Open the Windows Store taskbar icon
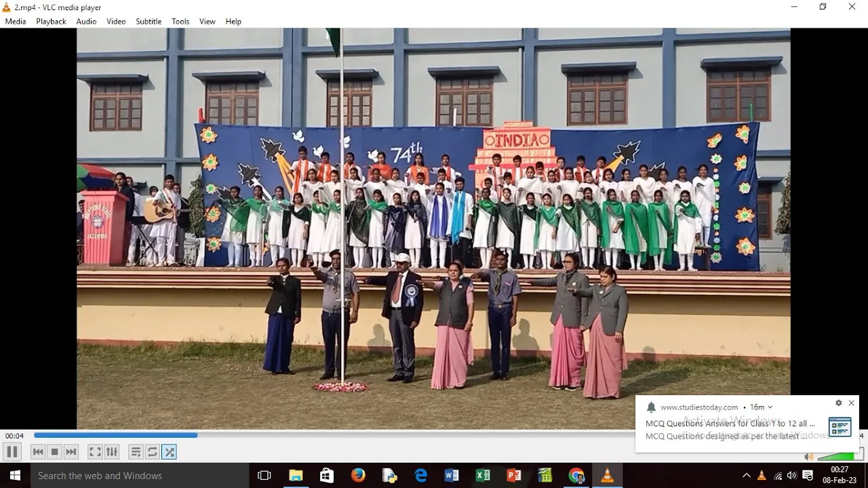868x488 pixels. (x=327, y=476)
